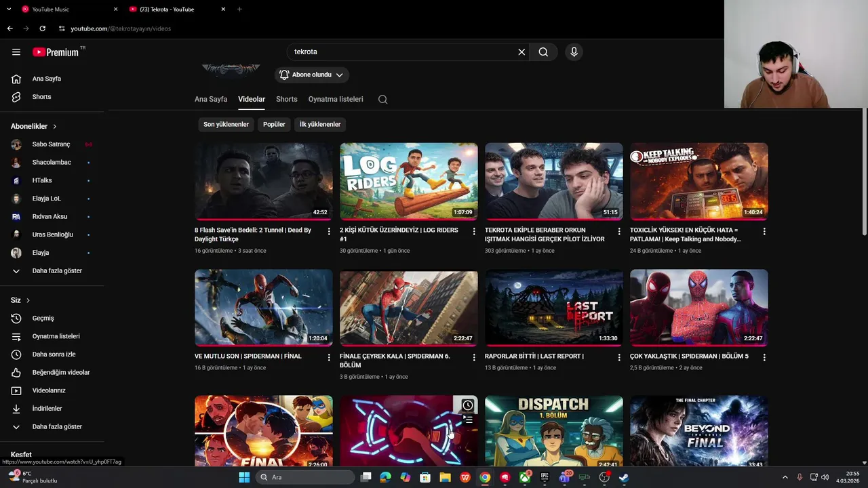Viewport: 868px width, 488px height.
Task: Filter by Son yüklenenler
Action: tap(226, 125)
